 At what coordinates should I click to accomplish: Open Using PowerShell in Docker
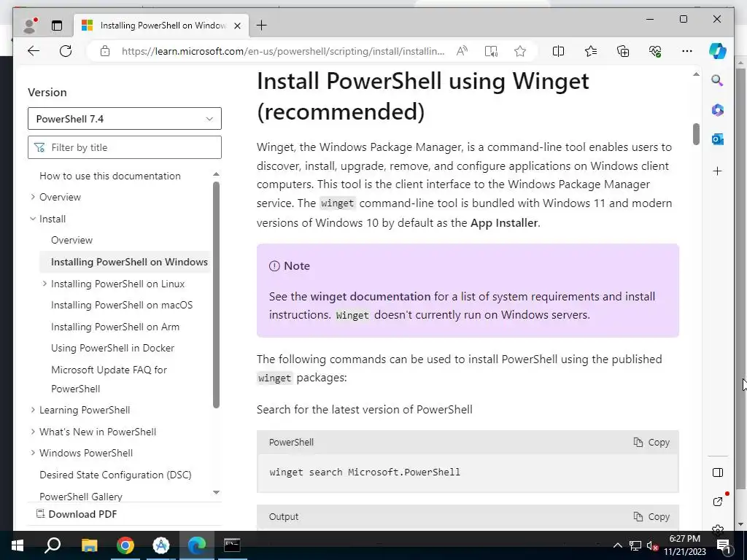(x=112, y=348)
